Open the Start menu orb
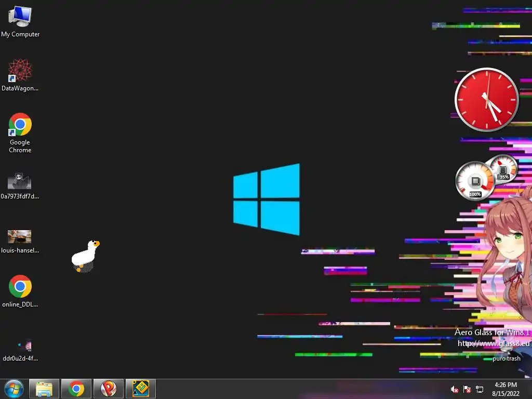 point(14,389)
